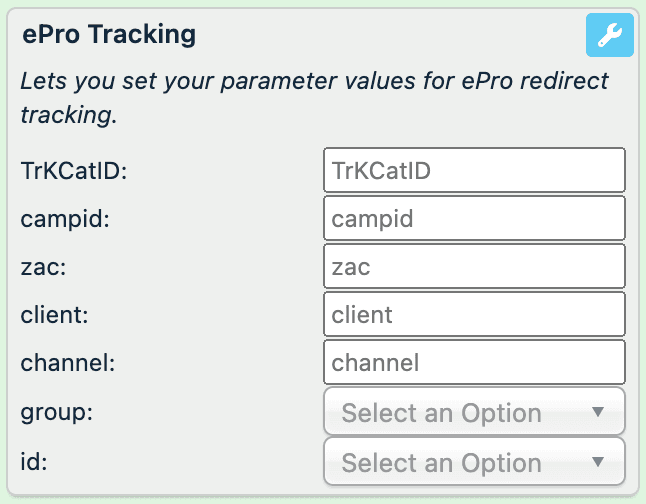Open the id Select an Option dropdown
This screenshot has width=646, height=504.
(x=460, y=462)
